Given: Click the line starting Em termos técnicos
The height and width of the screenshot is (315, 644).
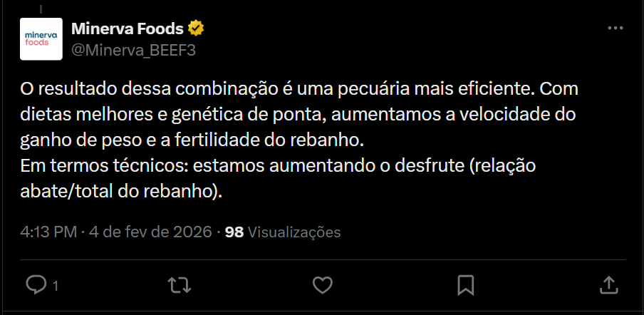Looking at the screenshot, I should (277, 167).
